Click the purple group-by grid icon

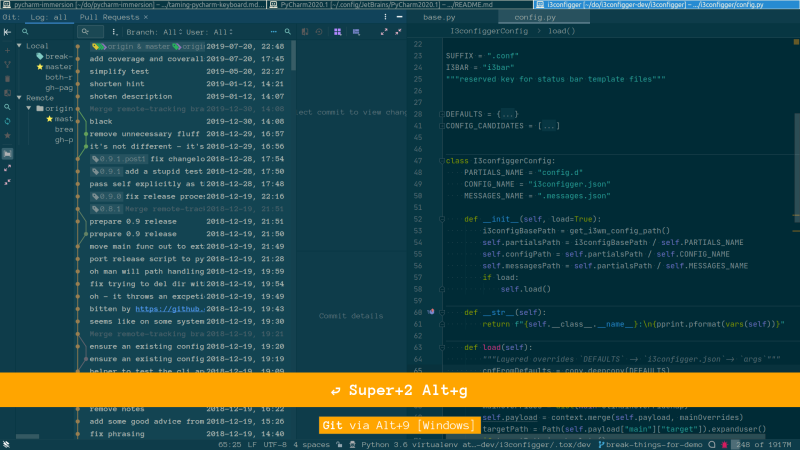pyautogui.click(x=337, y=32)
